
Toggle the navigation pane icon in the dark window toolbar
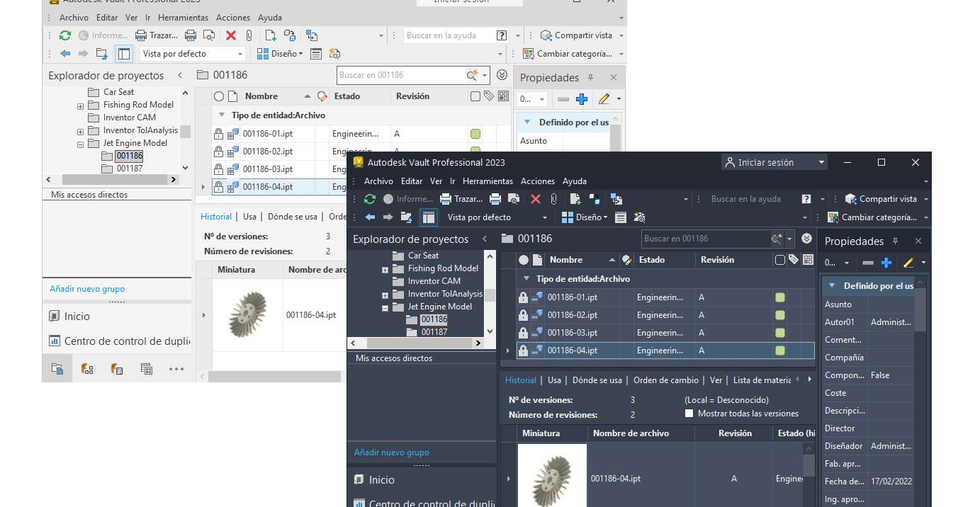pyautogui.click(x=429, y=217)
